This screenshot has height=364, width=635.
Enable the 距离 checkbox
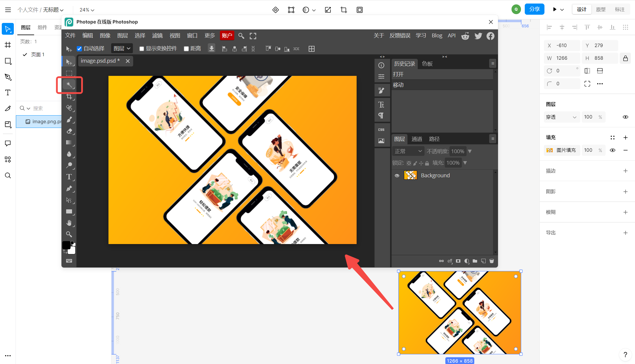[x=186, y=49]
